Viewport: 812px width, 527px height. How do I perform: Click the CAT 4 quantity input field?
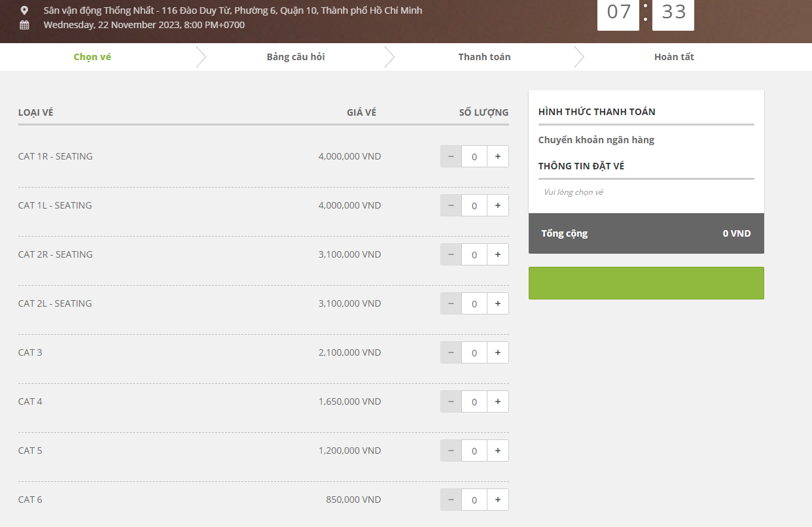coord(474,402)
